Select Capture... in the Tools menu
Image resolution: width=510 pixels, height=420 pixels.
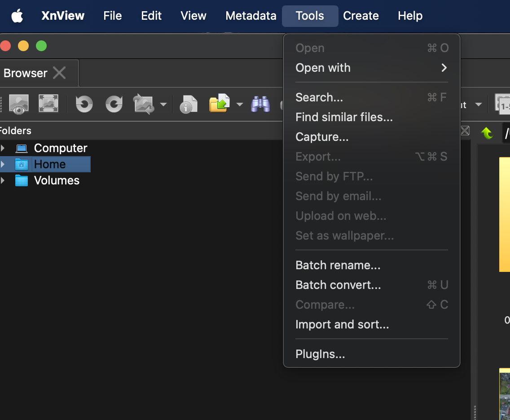(322, 137)
